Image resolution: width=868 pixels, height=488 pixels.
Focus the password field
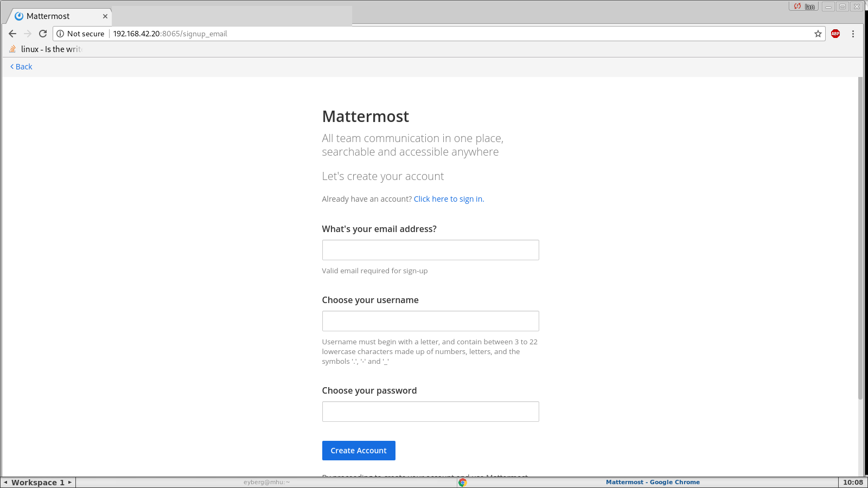[x=430, y=412]
